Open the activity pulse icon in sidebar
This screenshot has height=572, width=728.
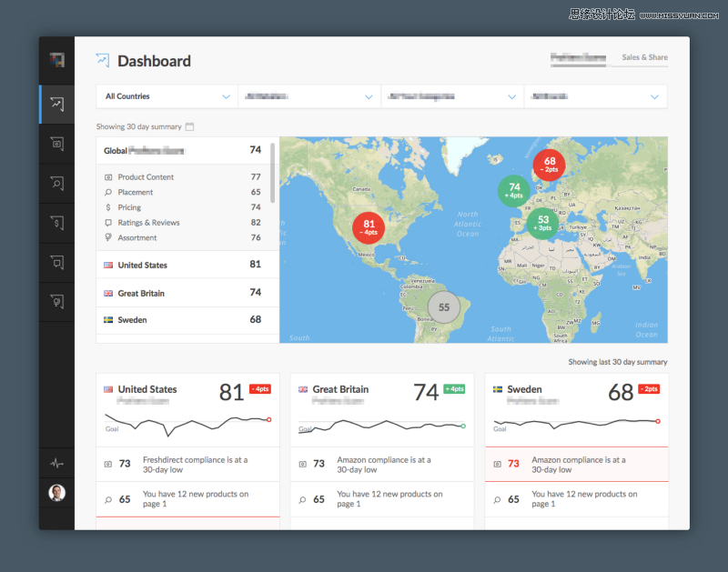tap(56, 463)
